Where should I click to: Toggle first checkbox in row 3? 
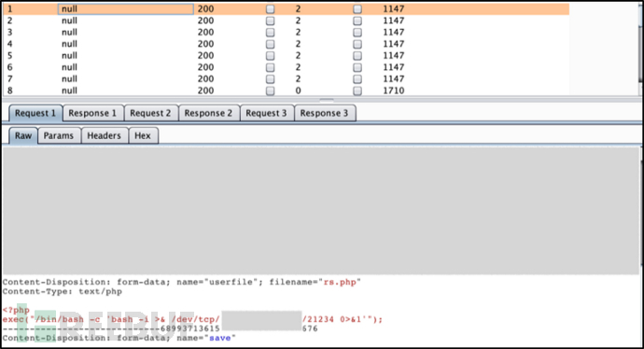pos(271,32)
